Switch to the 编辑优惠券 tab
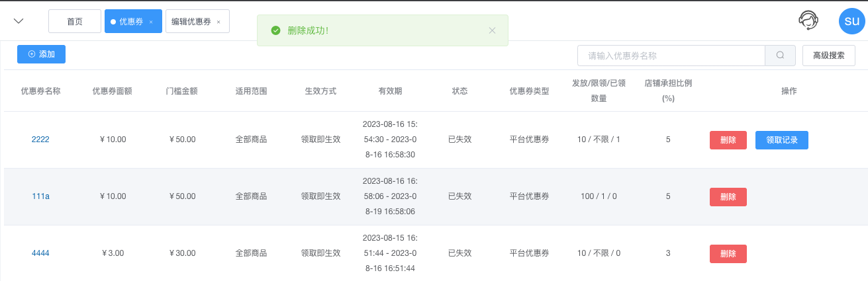The image size is (868, 281). (191, 21)
